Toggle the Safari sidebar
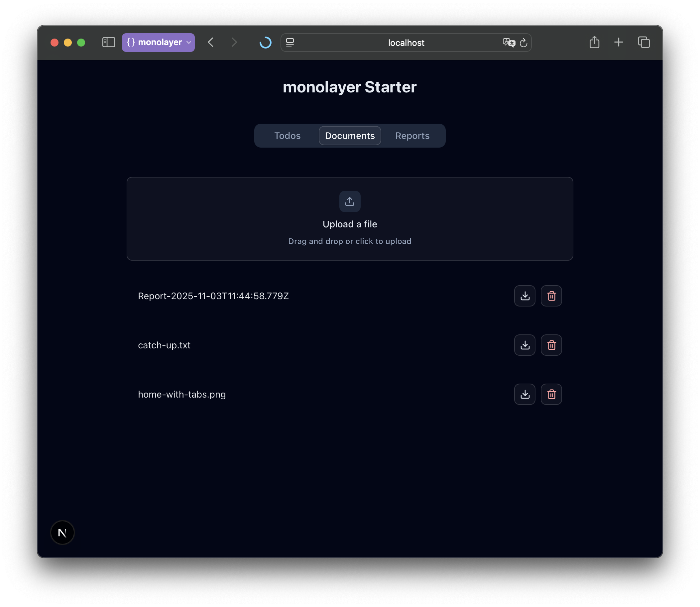700x607 pixels. (109, 42)
